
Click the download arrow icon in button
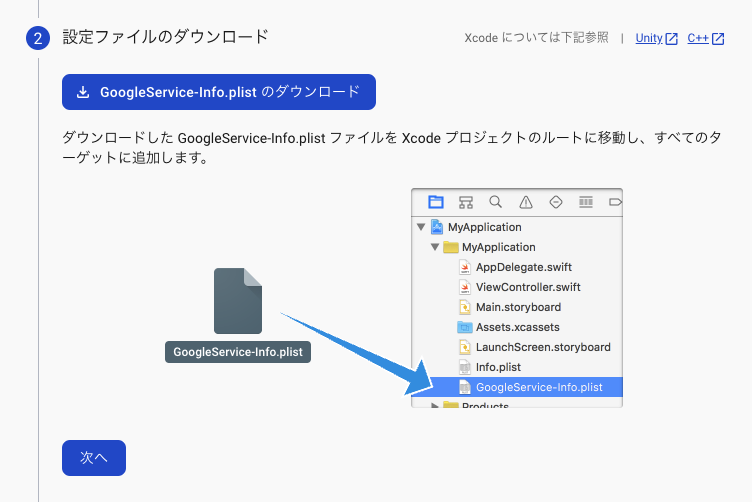83,92
